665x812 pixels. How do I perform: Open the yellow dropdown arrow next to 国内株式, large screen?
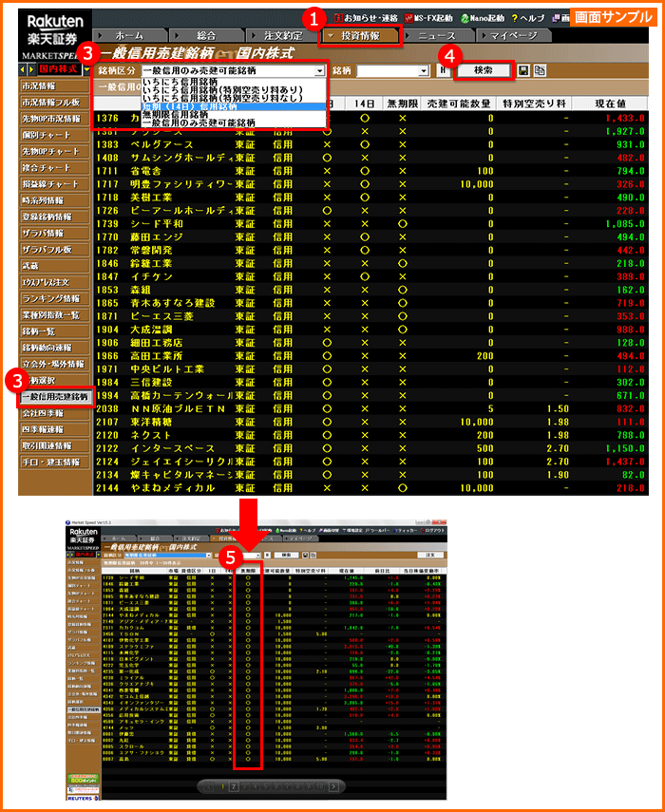tap(86, 69)
